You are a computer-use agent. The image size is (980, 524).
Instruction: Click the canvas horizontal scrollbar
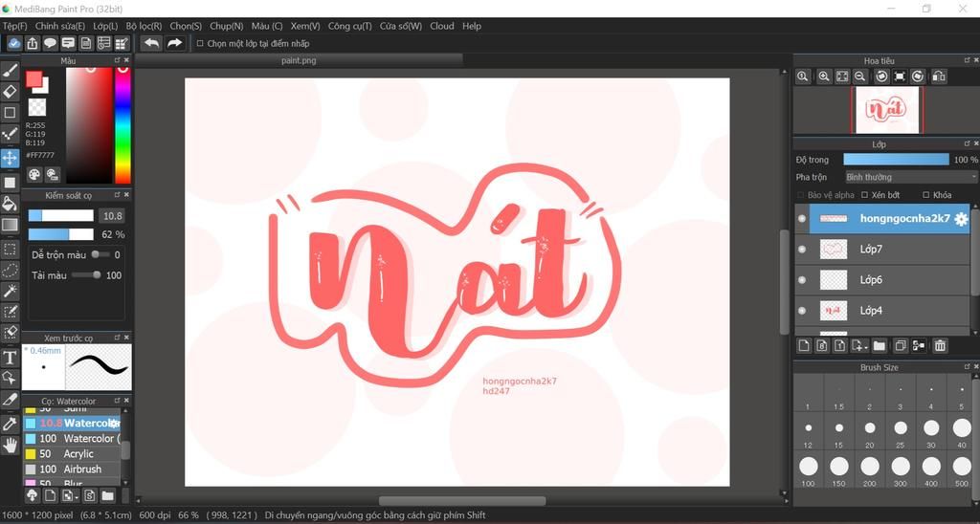click(462, 501)
